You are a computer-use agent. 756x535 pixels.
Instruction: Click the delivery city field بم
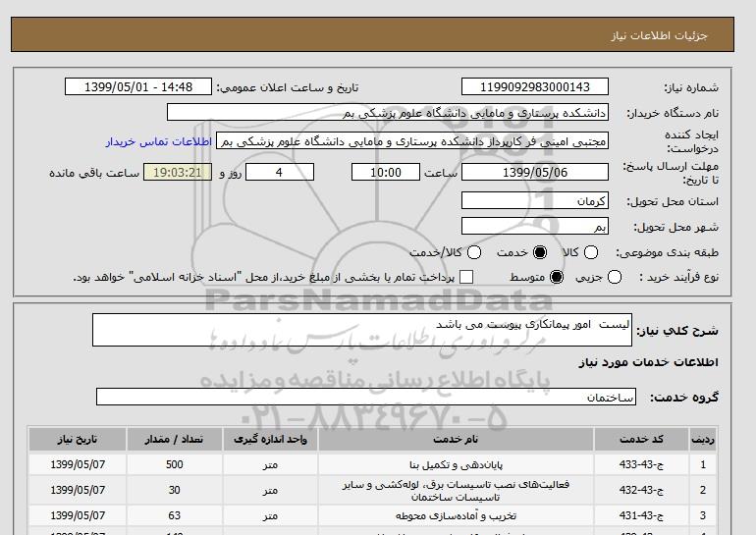[535, 226]
